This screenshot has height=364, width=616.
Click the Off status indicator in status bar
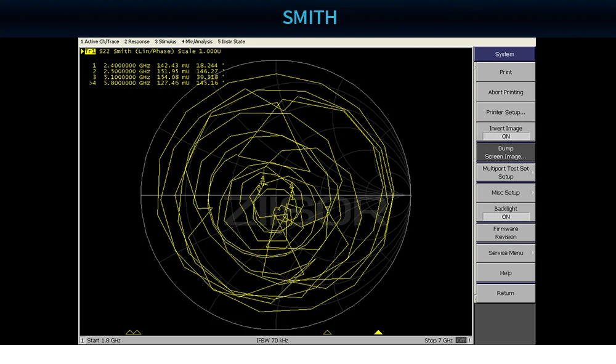tap(461, 341)
